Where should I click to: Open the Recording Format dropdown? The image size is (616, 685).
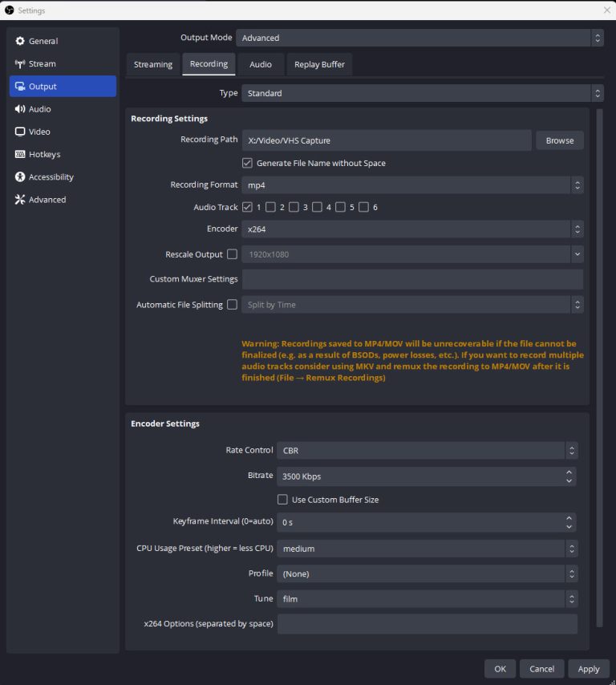(412, 185)
